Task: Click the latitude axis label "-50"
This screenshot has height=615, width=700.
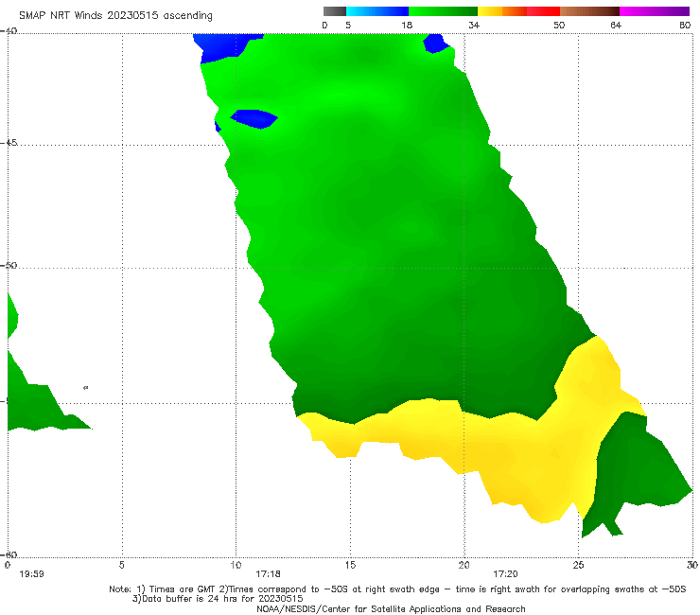Action: point(9,265)
